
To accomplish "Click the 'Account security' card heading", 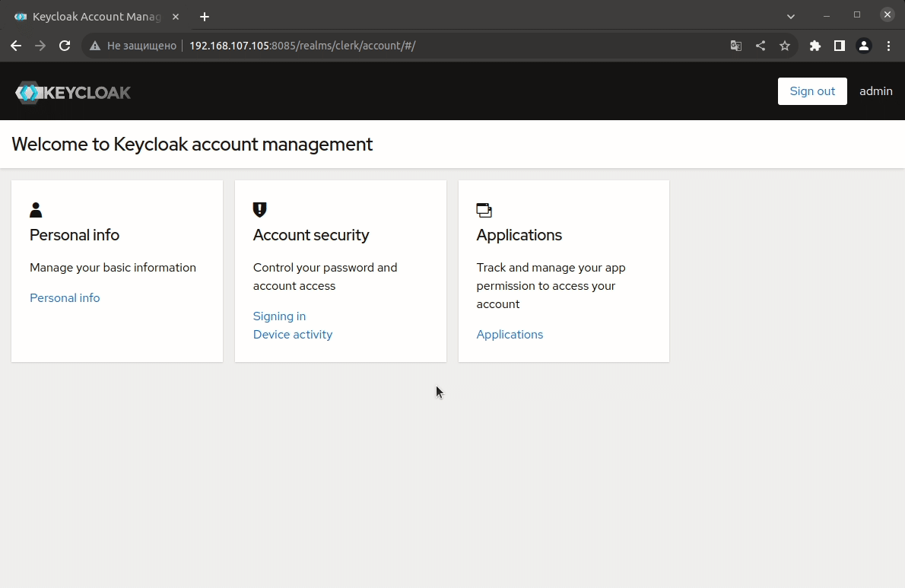I will 310,235.
